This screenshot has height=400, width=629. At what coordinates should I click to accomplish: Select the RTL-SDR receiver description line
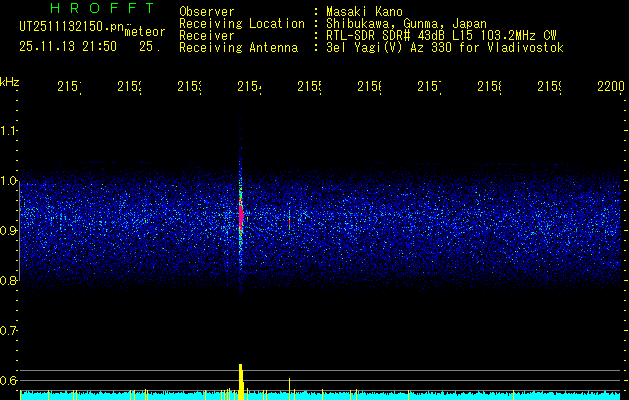click(x=442, y=36)
